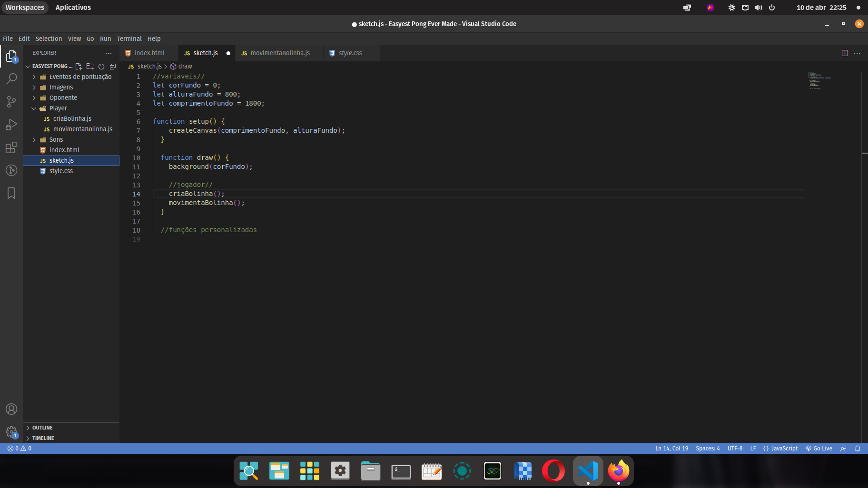Viewport: 868px width, 488px height.
Task: Open Workspaces overview in top panel
Action: click(25, 8)
